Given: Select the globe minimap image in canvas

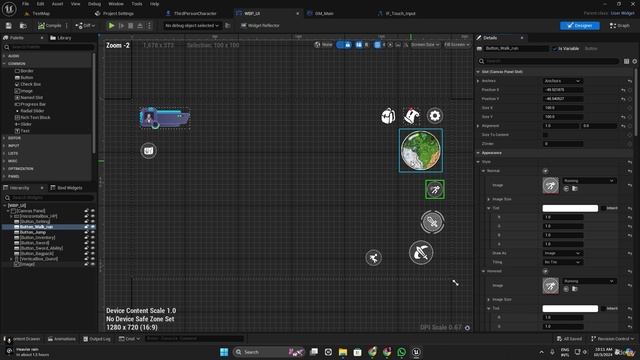Looking at the screenshot, I should click(x=421, y=151).
